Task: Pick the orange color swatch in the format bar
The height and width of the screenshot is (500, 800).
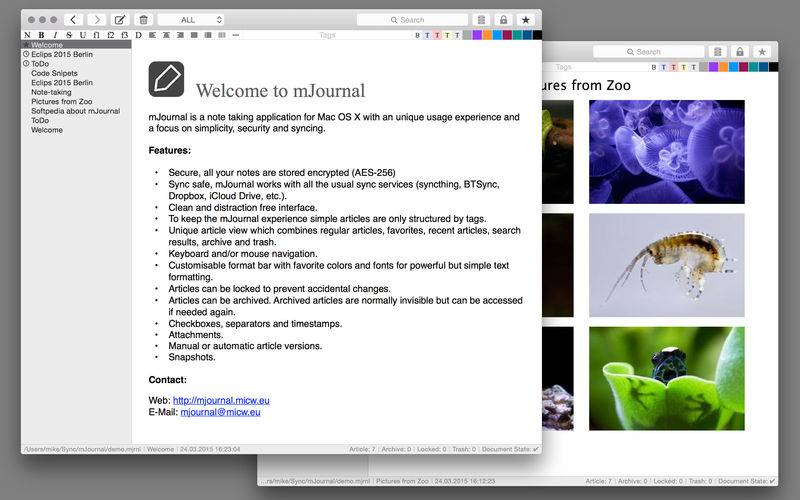Action: pyautogui.click(x=487, y=35)
